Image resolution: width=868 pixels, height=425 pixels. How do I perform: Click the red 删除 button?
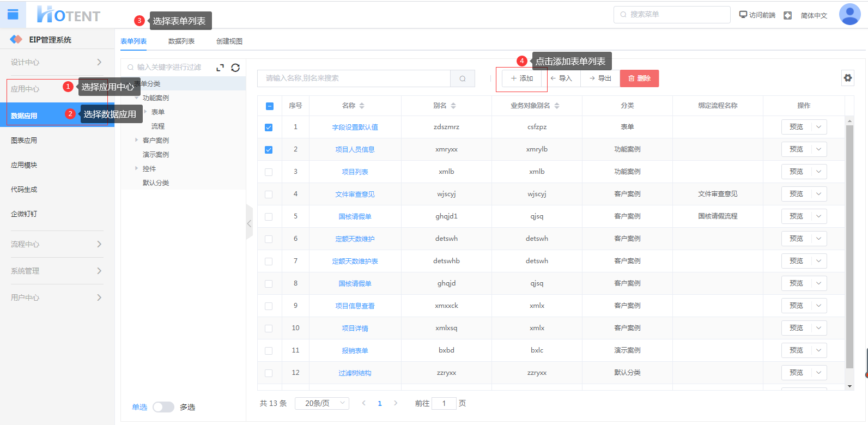pos(639,78)
